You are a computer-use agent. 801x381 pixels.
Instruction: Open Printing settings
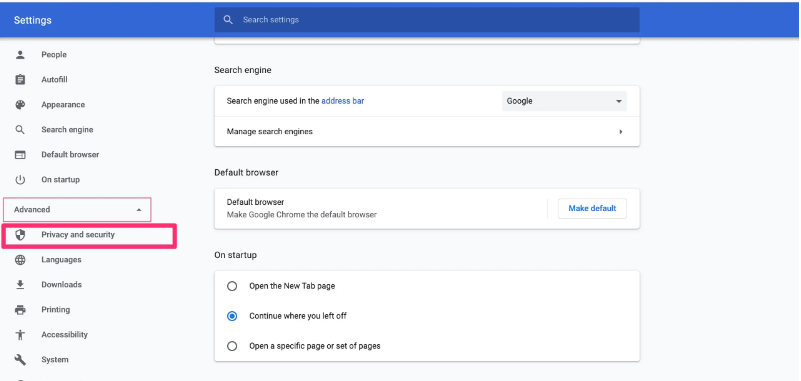click(x=55, y=309)
